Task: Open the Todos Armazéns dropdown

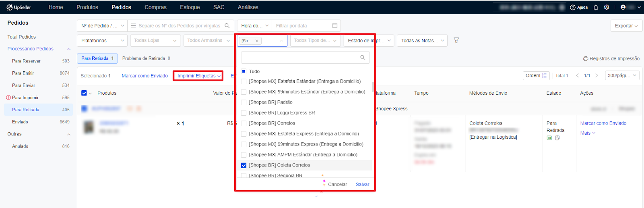Action: pyautogui.click(x=208, y=41)
